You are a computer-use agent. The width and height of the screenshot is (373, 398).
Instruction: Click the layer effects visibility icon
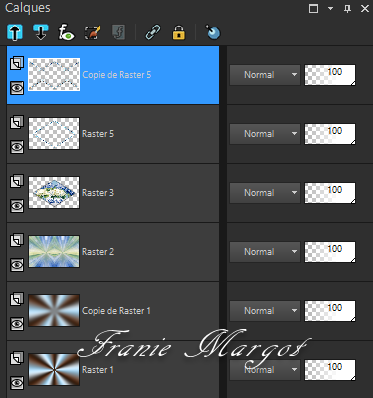point(66,33)
